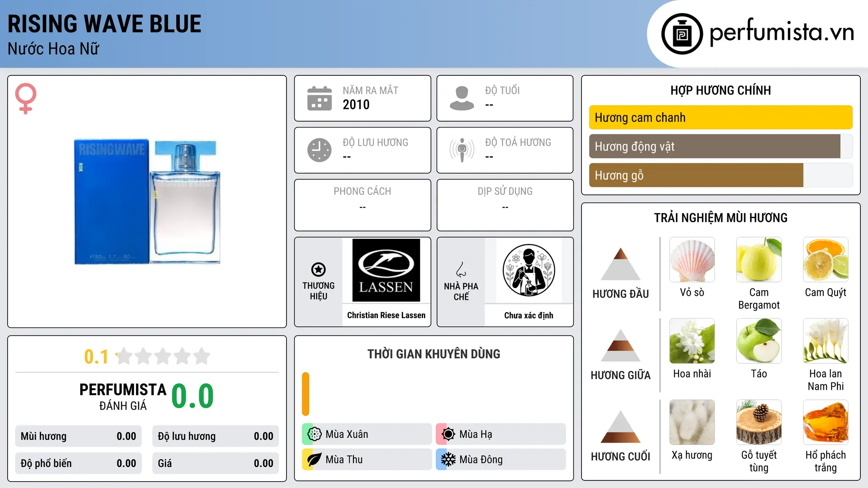Click the Giá 0.00 score row
This screenshot has height=488, width=868.
pyautogui.click(x=215, y=463)
